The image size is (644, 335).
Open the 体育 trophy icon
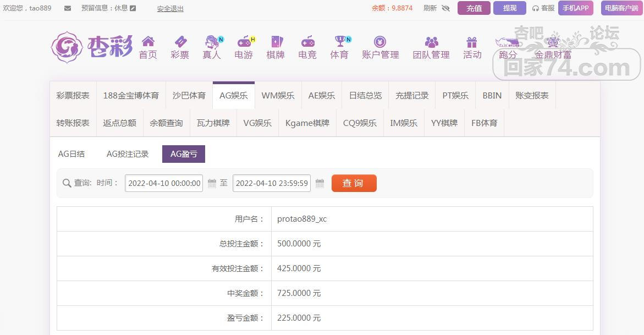point(340,42)
